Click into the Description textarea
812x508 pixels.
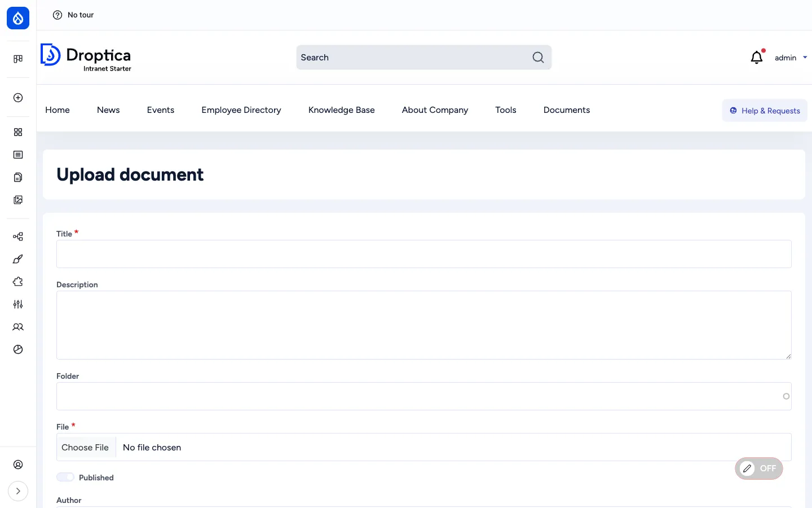[x=424, y=325]
